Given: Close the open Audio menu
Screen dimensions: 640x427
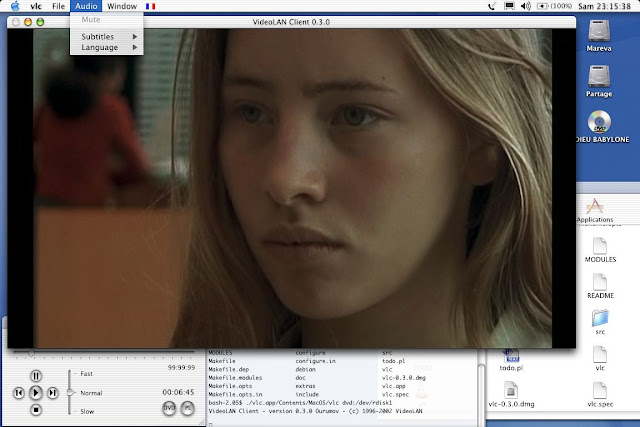Looking at the screenshot, I should (86, 6).
